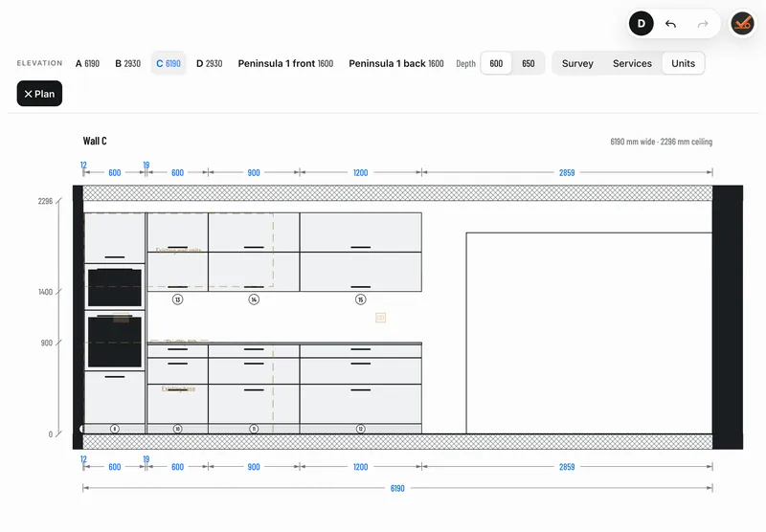Switch to Services view mode
Viewport: 766px width, 532px height.
click(632, 63)
